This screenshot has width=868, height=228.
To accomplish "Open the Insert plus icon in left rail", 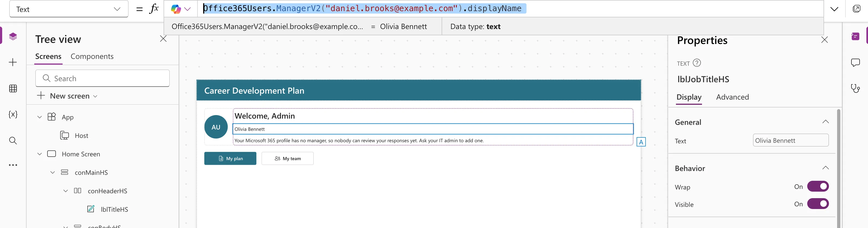I will click(13, 62).
